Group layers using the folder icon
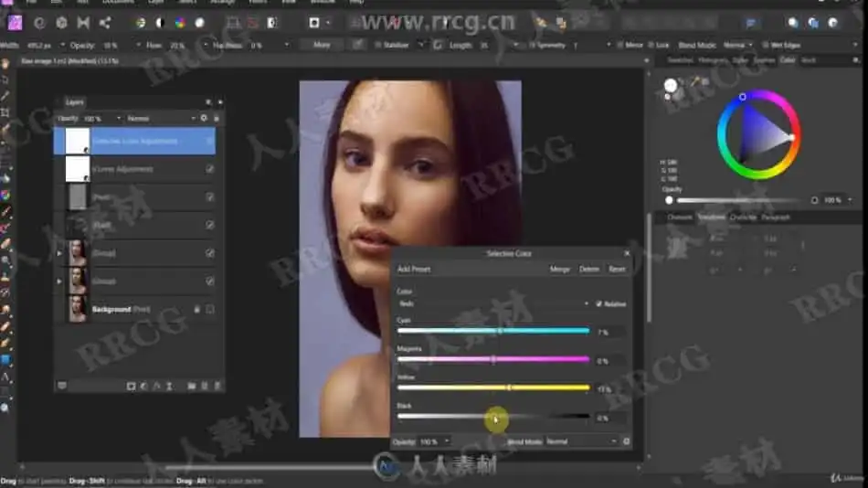This screenshot has width=868, height=488. pyautogui.click(x=192, y=386)
